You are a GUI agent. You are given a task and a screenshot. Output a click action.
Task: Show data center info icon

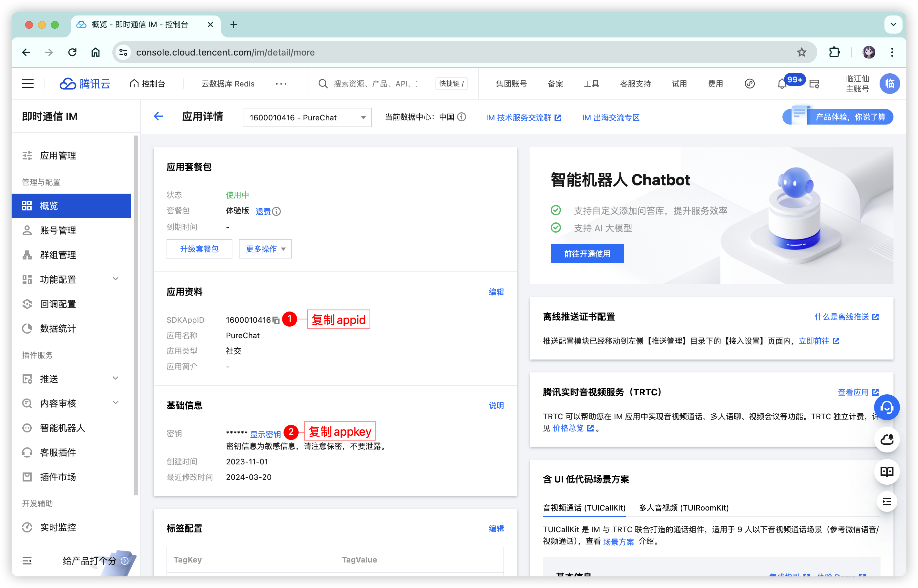462,117
